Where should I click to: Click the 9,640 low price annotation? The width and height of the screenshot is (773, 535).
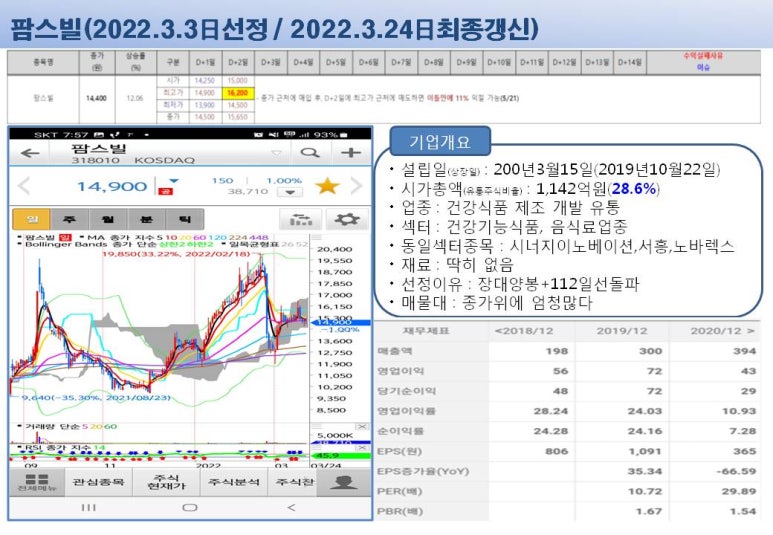click(97, 397)
